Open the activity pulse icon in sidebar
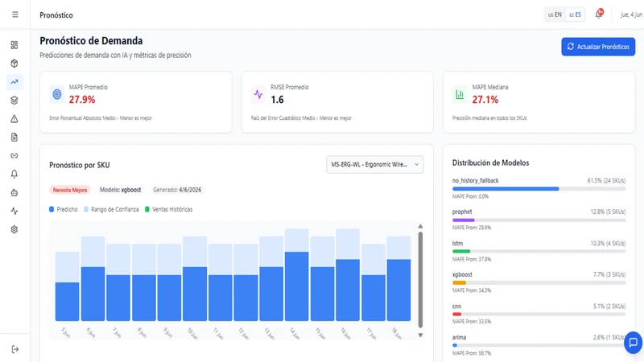The width and height of the screenshot is (644, 362). (x=14, y=212)
